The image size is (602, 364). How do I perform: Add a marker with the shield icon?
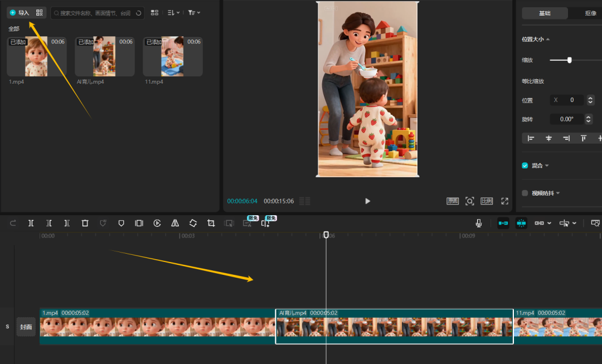tap(121, 223)
